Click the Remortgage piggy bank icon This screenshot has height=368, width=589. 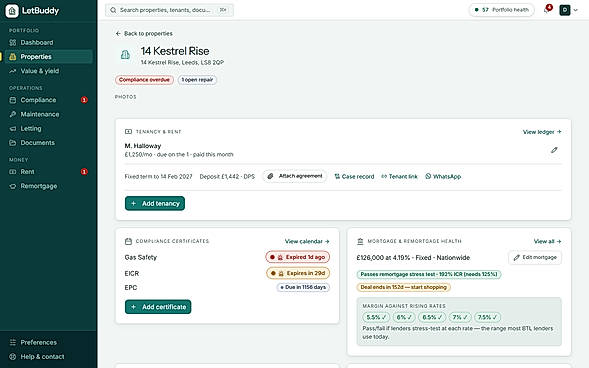tap(13, 186)
